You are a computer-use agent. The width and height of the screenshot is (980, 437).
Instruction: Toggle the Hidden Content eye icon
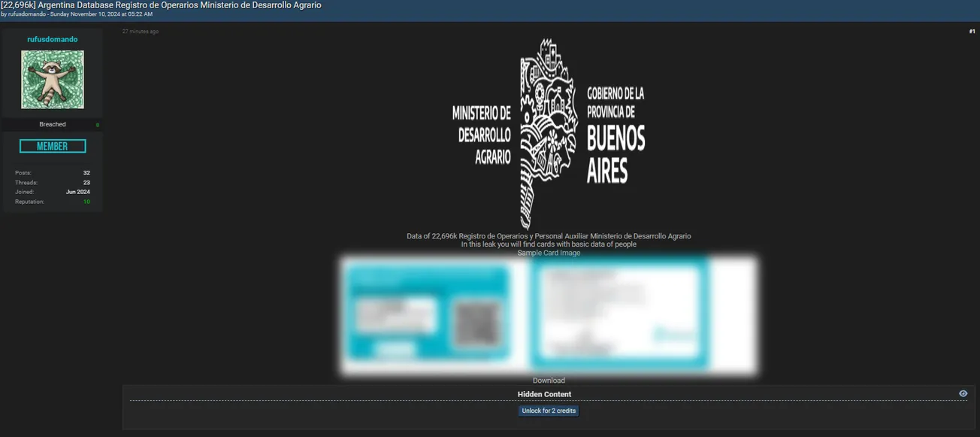tap(963, 393)
